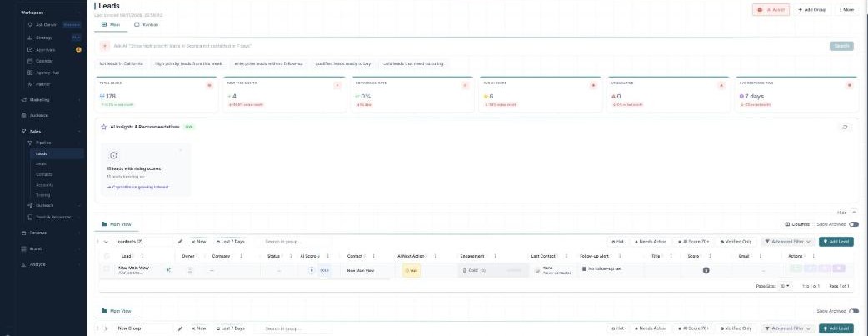Click the share icon beside New Main View lead
This screenshot has height=336, width=868.
[x=168, y=270]
